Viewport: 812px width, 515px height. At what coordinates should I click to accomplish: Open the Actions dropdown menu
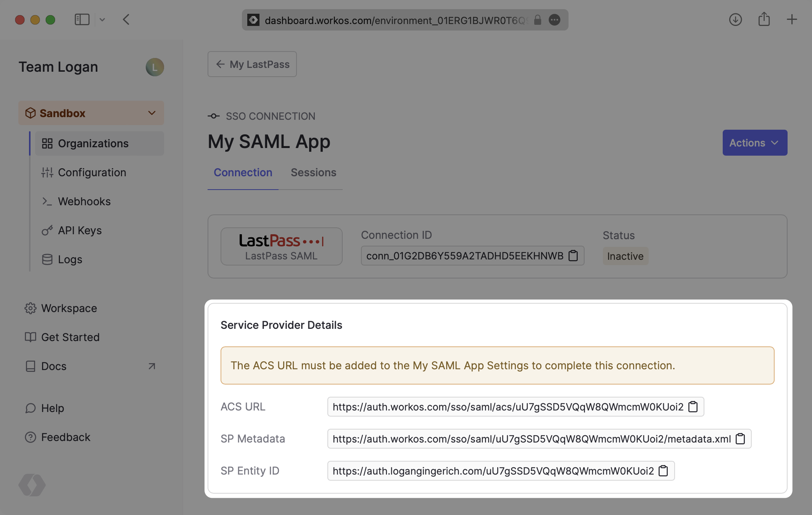click(x=754, y=143)
